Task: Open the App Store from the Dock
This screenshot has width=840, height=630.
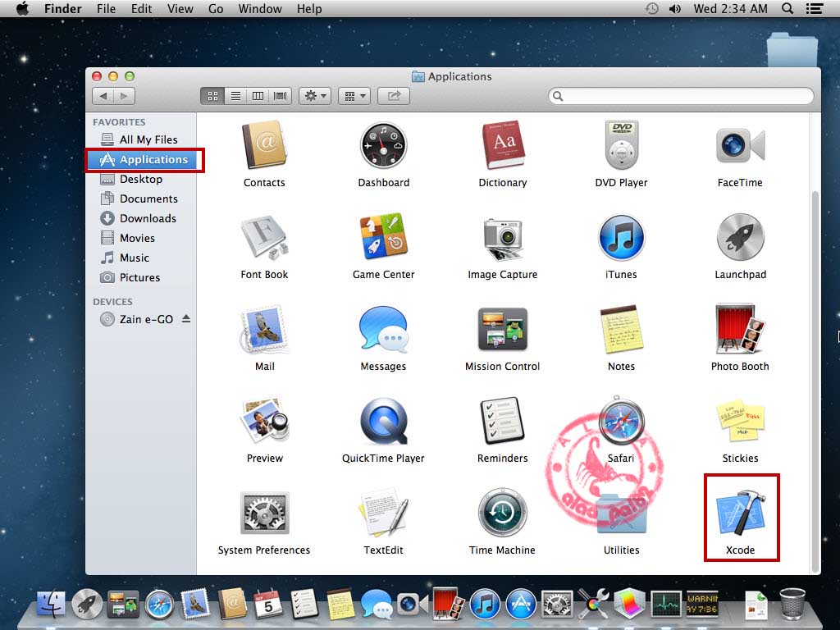Action: pyautogui.click(x=521, y=604)
